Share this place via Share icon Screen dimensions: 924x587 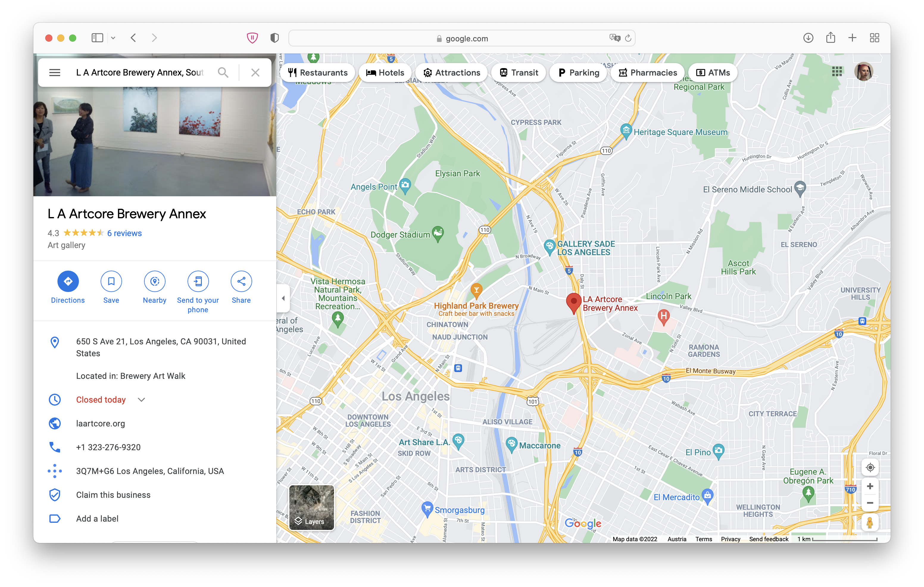tap(241, 281)
